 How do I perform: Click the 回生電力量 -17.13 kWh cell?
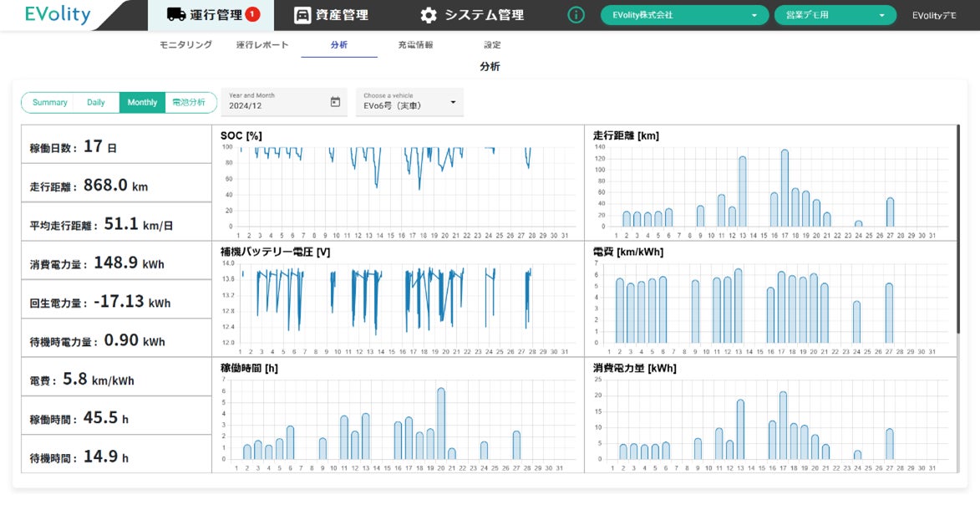[x=117, y=300]
